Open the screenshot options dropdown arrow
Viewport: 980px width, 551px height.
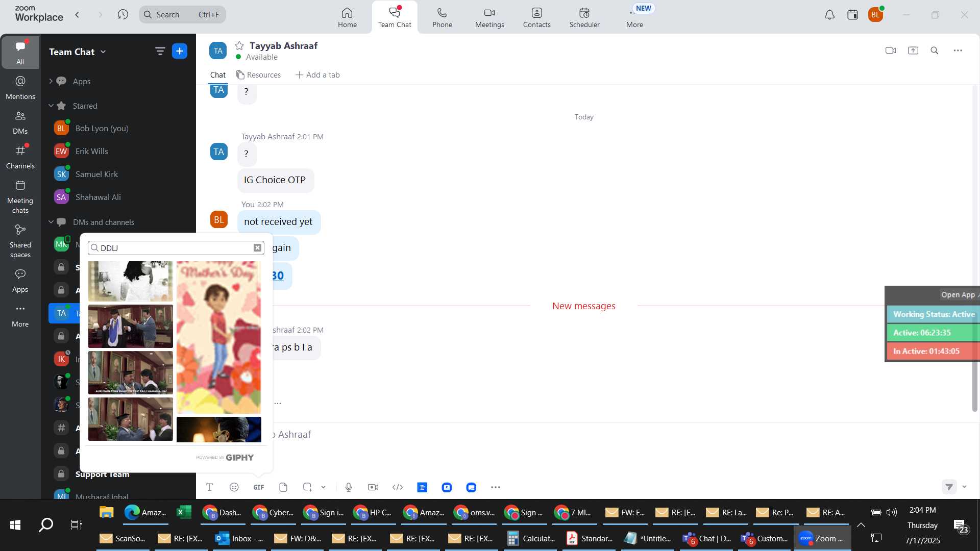point(323,487)
